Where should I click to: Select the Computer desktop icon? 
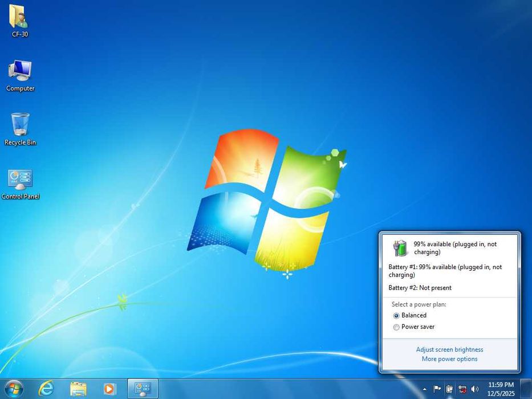(x=20, y=76)
